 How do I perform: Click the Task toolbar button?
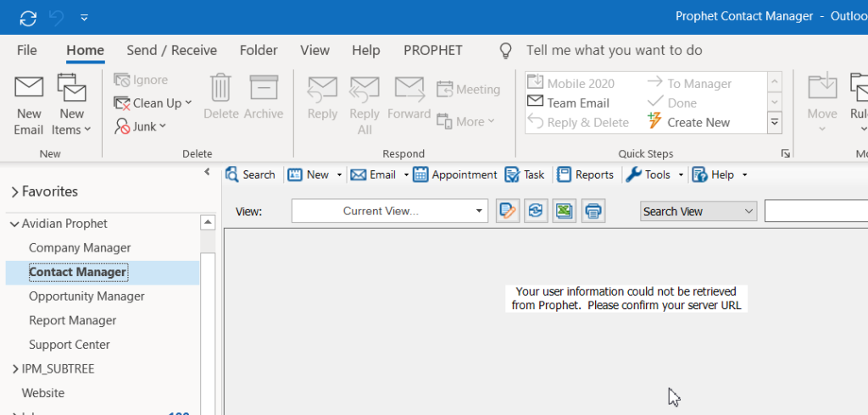525,174
